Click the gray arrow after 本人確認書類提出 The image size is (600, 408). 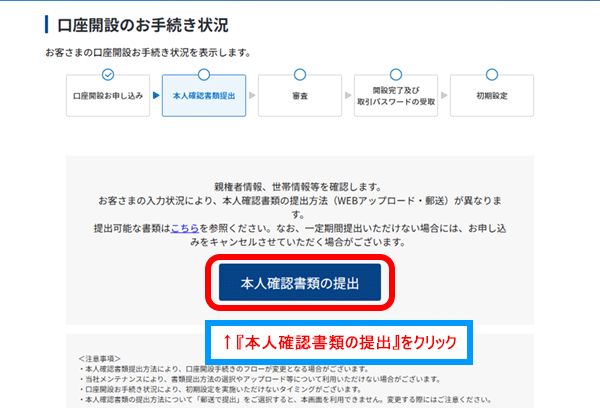(252, 95)
